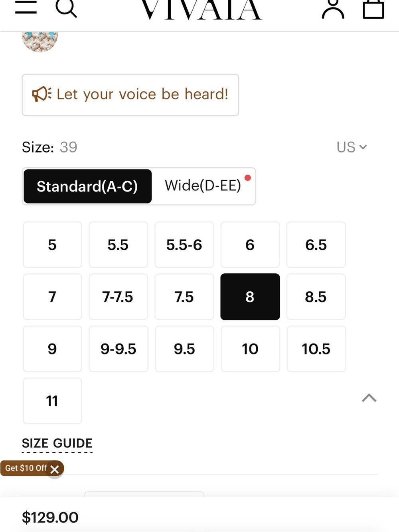Dismiss the Get $10 Off banner
Image resolution: width=399 pixels, height=532 pixels.
click(55, 469)
